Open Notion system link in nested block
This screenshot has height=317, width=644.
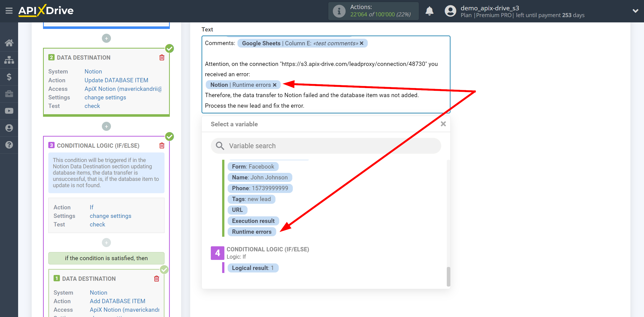pyautogui.click(x=98, y=293)
